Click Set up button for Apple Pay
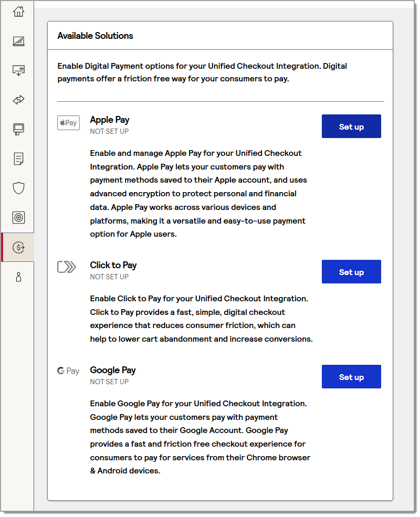The height and width of the screenshot is (517, 420). pyautogui.click(x=351, y=126)
